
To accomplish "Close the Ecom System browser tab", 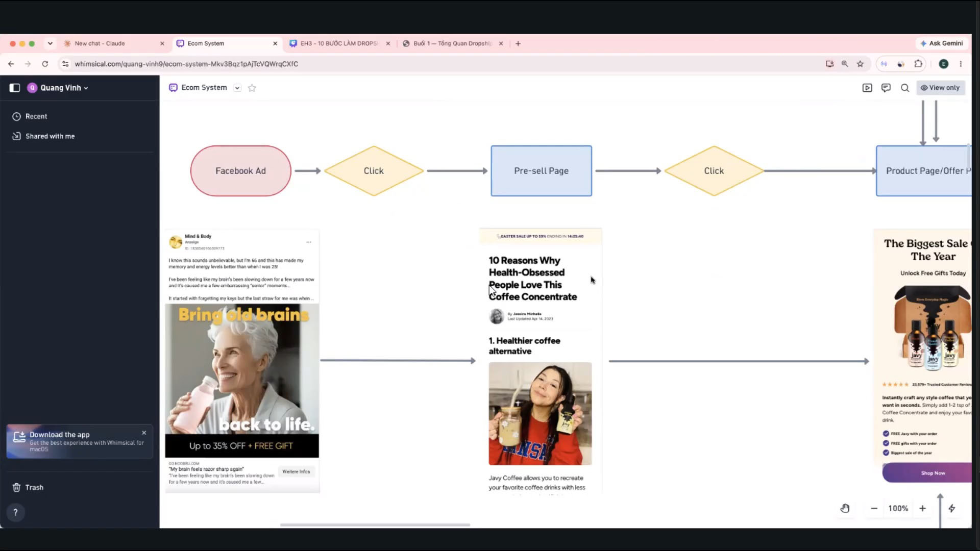I will (x=275, y=43).
